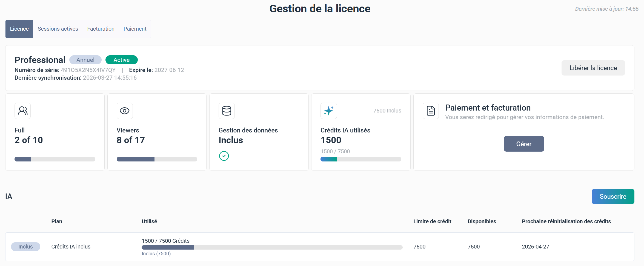Click the Libérer la licence button
The width and height of the screenshot is (644, 266).
click(x=593, y=68)
